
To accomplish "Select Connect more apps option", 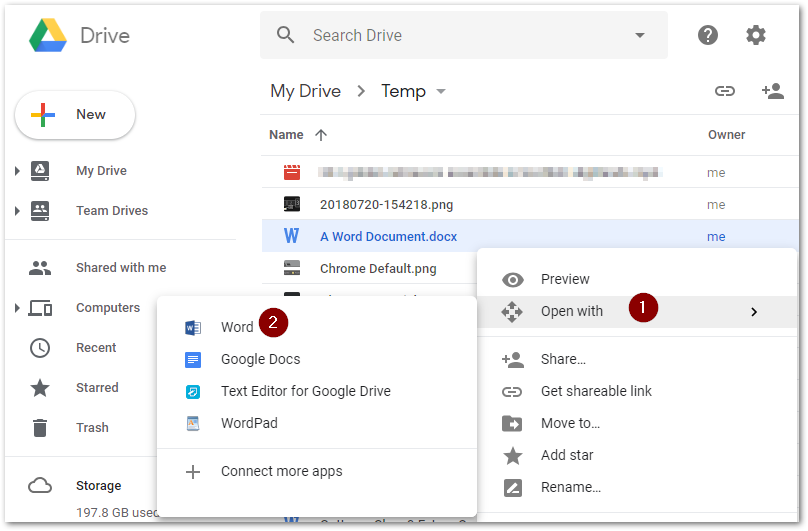I will click(x=281, y=471).
